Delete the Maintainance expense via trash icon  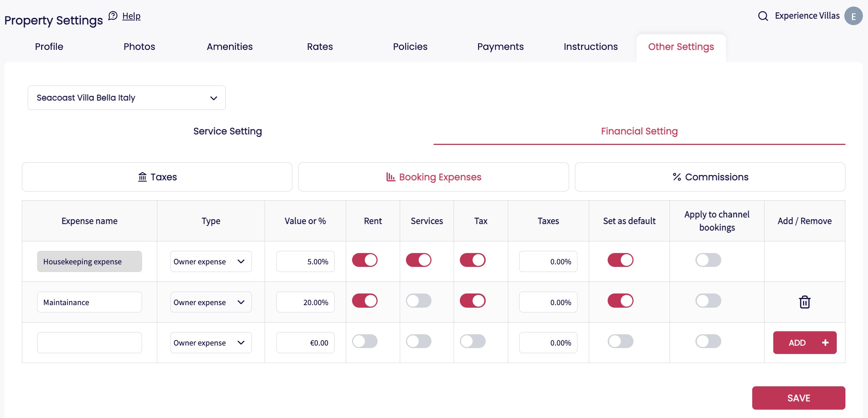click(x=804, y=302)
